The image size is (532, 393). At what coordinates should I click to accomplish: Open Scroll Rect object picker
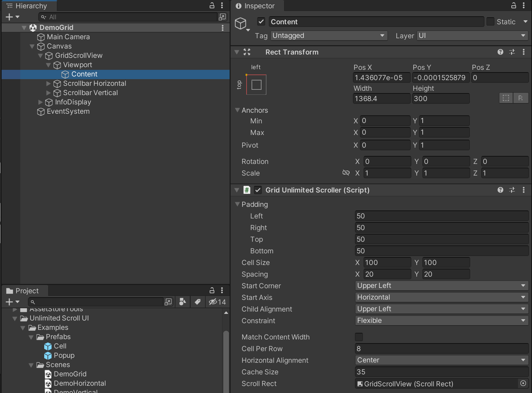point(523,384)
